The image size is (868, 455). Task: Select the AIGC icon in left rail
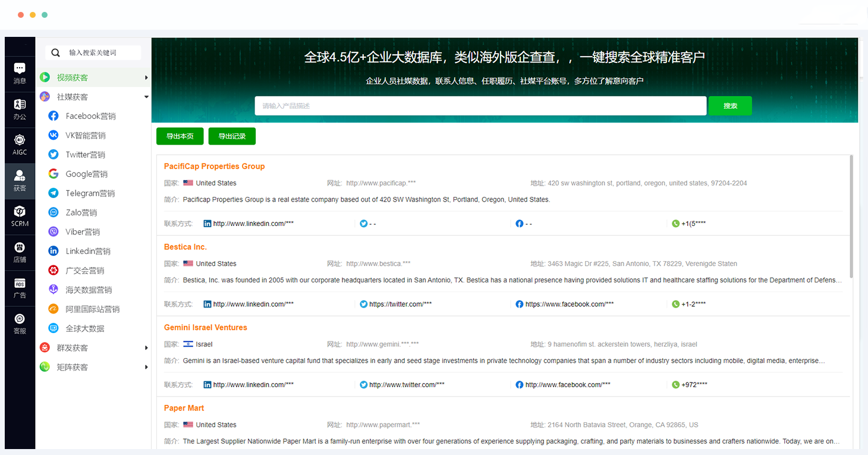tap(20, 145)
